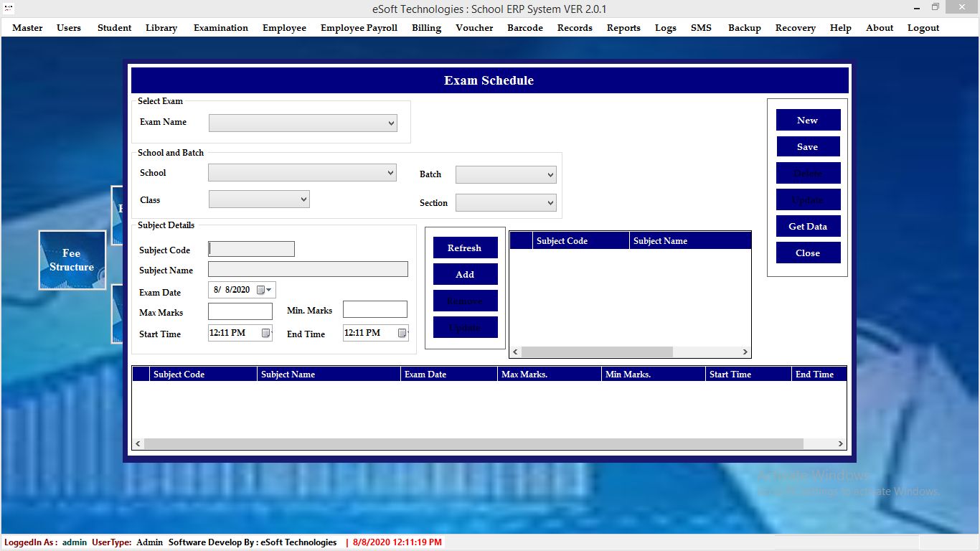Image resolution: width=980 pixels, height=551 pixels.
Task: Expand the School dropdown
Action: point(390,172)
